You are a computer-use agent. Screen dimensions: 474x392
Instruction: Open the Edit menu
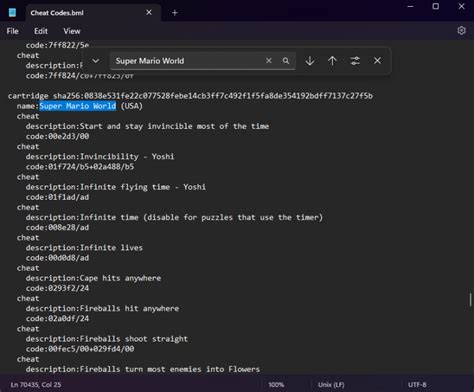[41, 31]
